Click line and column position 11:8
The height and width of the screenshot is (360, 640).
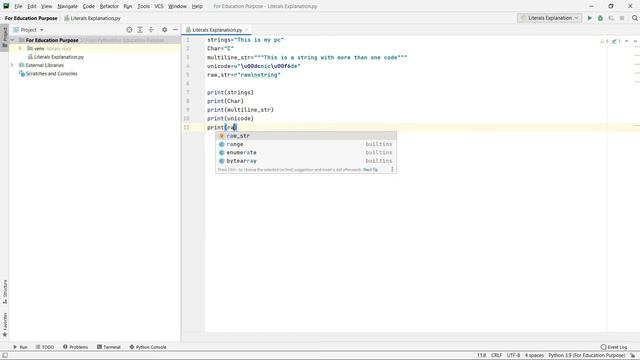click(x=482, y=356)
